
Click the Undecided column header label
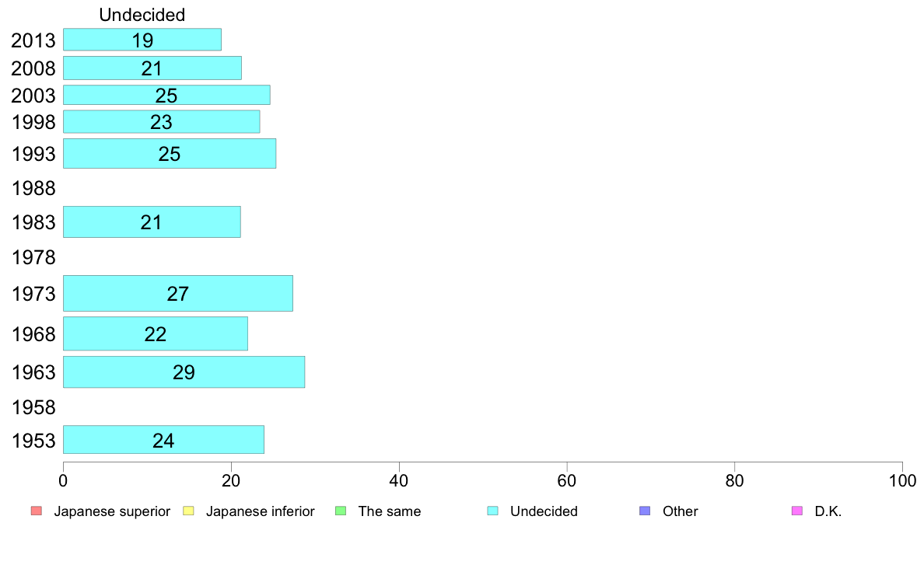coord(142,15)
